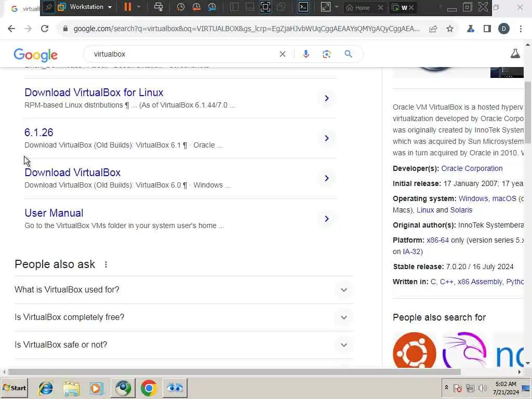Open the Windows operating system link
This screenshot has width=532, height=399.
[x=473, y=198]
